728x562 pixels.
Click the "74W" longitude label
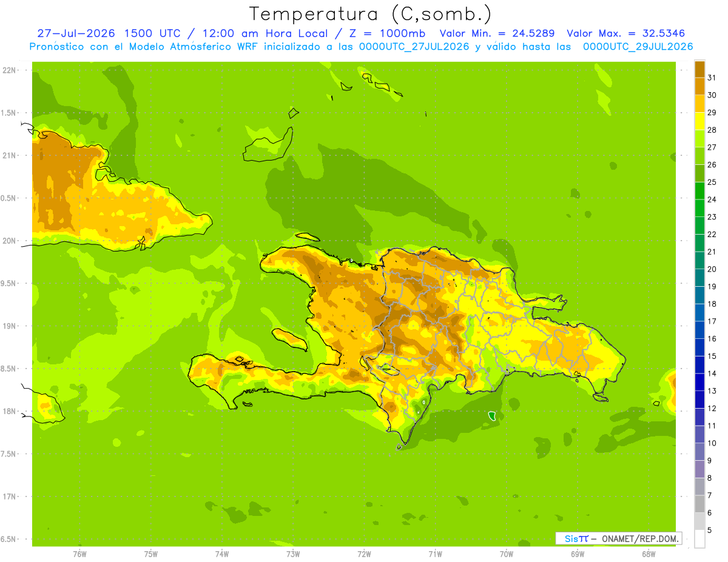pos(221,554)
